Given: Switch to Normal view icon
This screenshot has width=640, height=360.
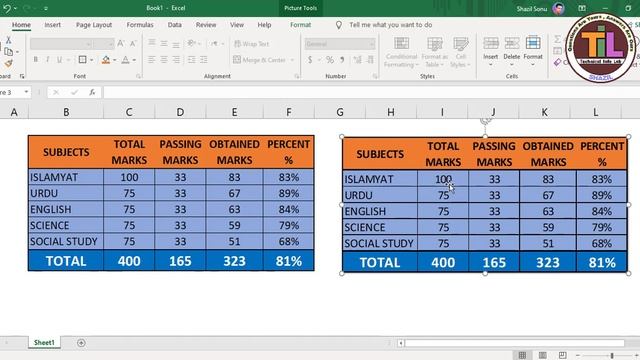Looking at the screenshot, I should [522, 355].
